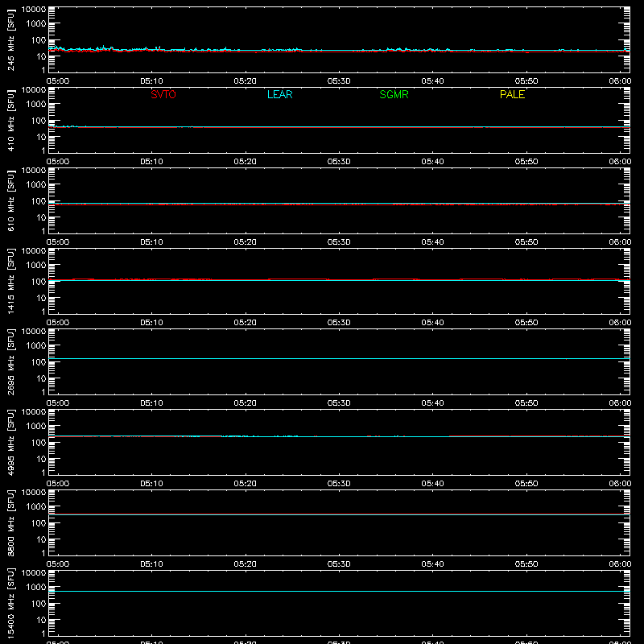Click 05:30 tick under the 245 MHz panel
The height and width of the screenshot is (644, 644).
339,81
